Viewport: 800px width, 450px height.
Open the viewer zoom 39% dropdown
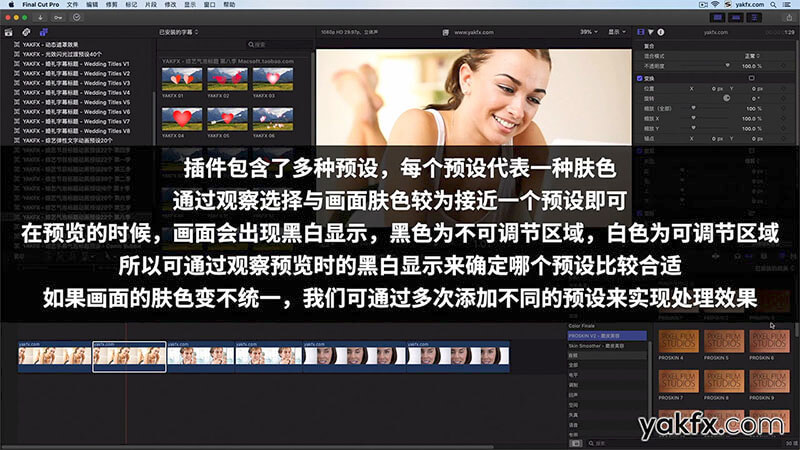tap(587, 32)
